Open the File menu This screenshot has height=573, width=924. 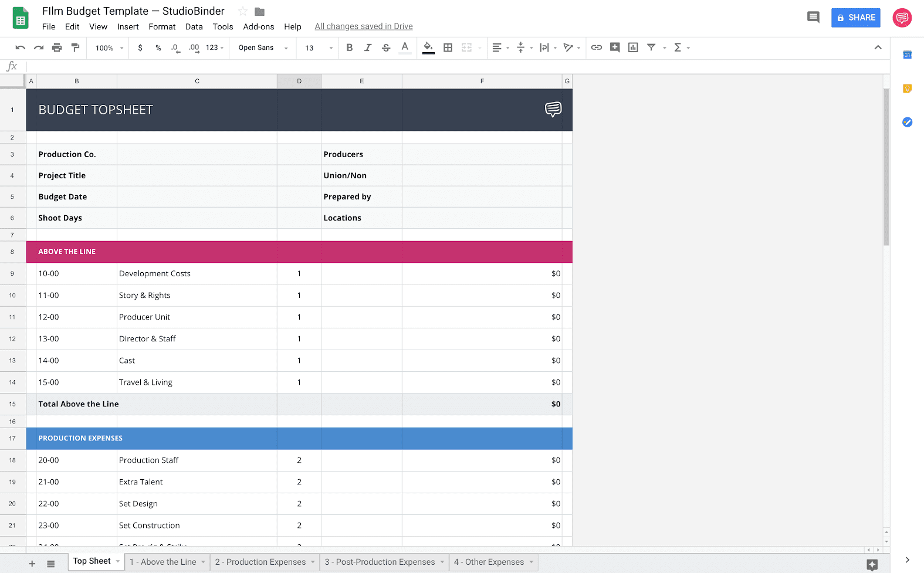pyautogui.click(x=49, y=26)
